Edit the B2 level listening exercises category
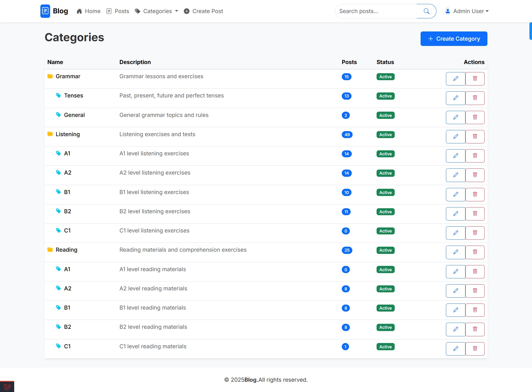Viewport: 532px width, 392px height. pyautogui.click(x=455, y=214)
